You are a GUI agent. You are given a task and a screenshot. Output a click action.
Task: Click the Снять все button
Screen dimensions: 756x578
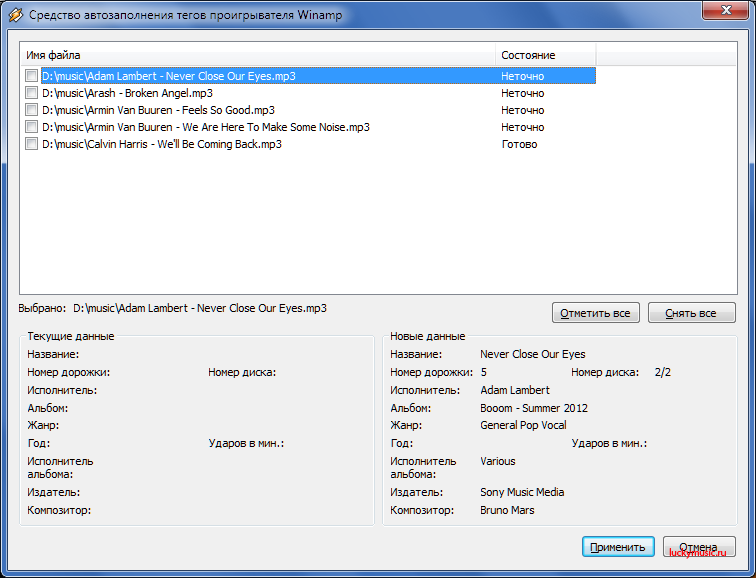pyautogui.click(x=691, y=313)
